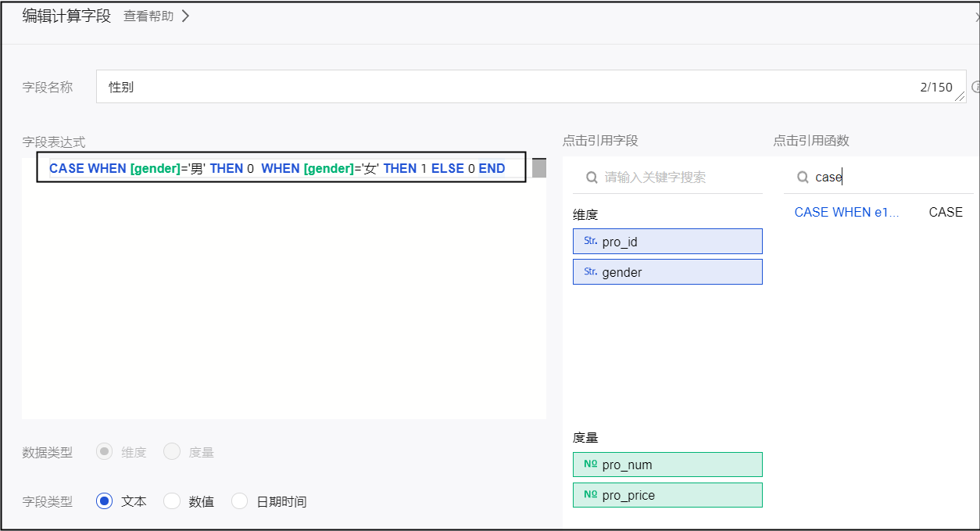This screenshot has width=980, height=531.
Task: Click the 字段名称 input containing 性别
Action: pyautogui.click(x=508, y=87)
